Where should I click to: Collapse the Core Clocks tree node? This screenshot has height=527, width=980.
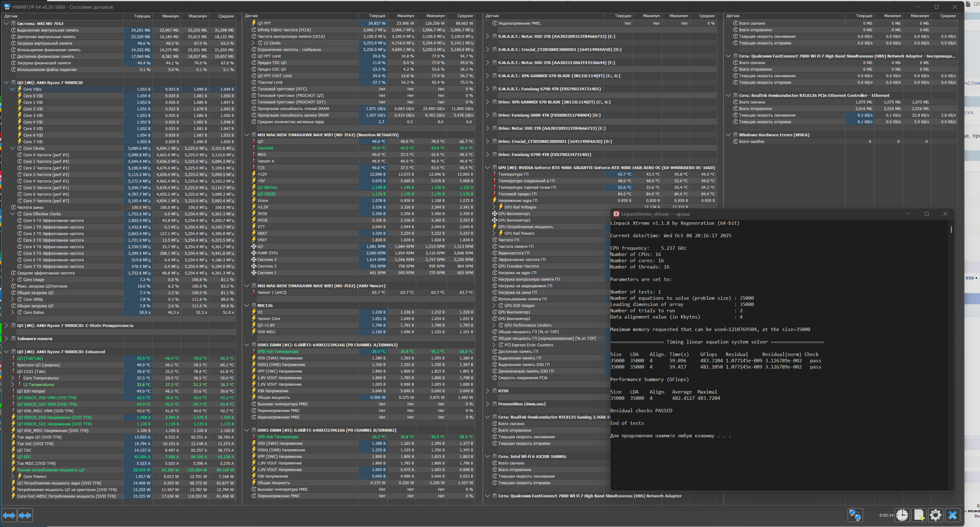tap(13, 148)
